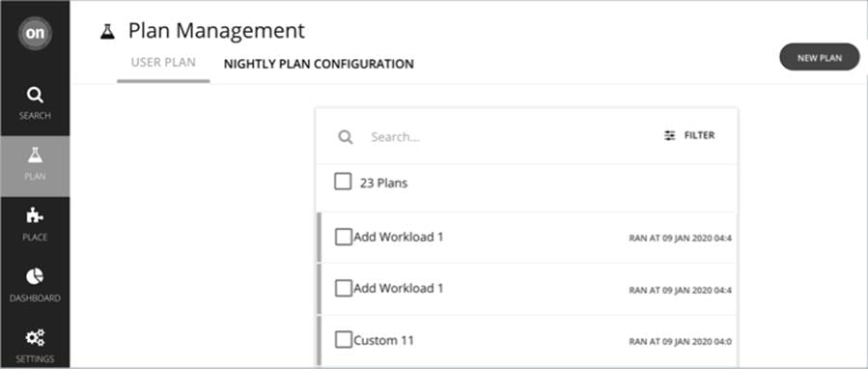Open the 'Custom 11' plan entry
868x369 pixels.
(x=529, y=341)
